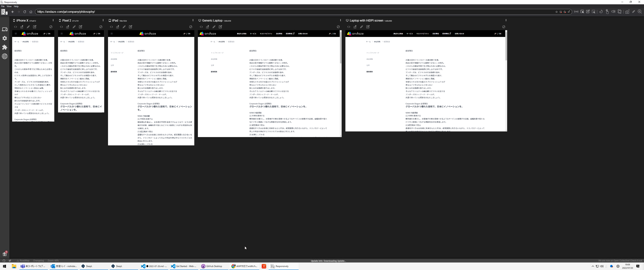The height and width of the screenshot is (270, 644).
Task: Rotate all devices to landscape orientation
Action: (620, 11)
